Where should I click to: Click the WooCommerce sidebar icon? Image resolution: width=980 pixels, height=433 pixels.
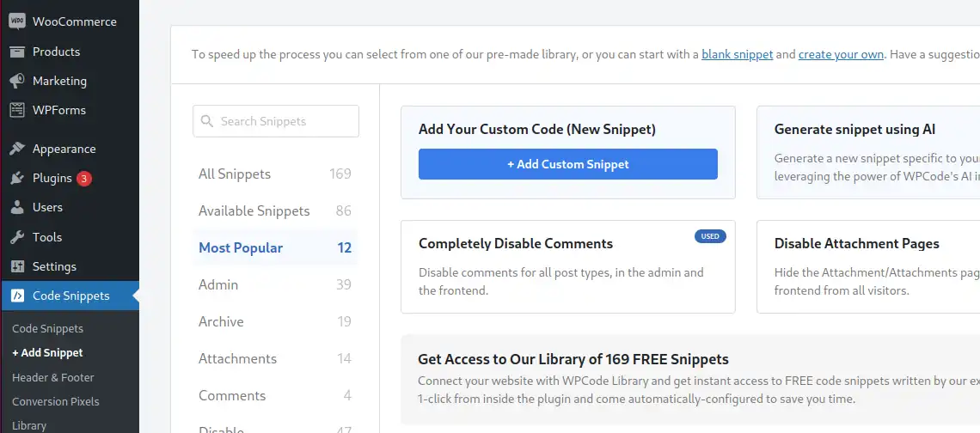[x=17, y=21]
